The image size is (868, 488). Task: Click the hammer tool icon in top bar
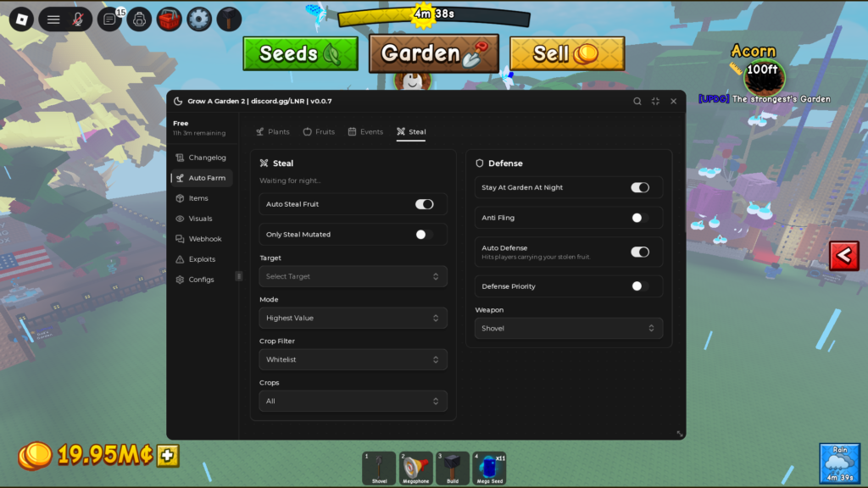229,19
